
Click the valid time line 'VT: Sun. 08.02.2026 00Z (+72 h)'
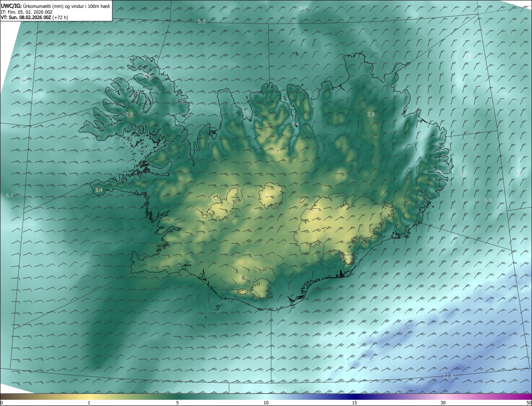(x=34, y=17)
